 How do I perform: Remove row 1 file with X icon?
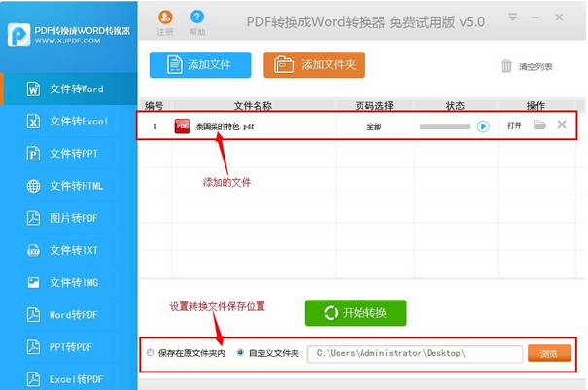tap(562, 124)
